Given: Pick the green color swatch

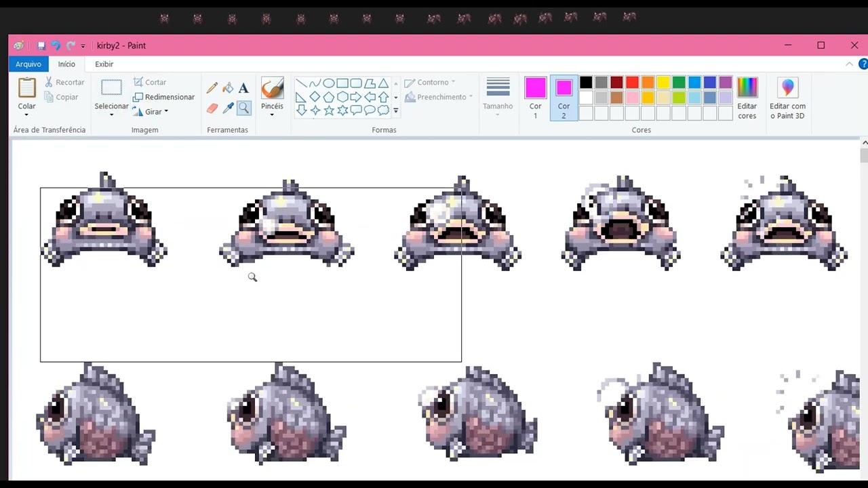Looking at the screenshot, I should click(679, 83).
